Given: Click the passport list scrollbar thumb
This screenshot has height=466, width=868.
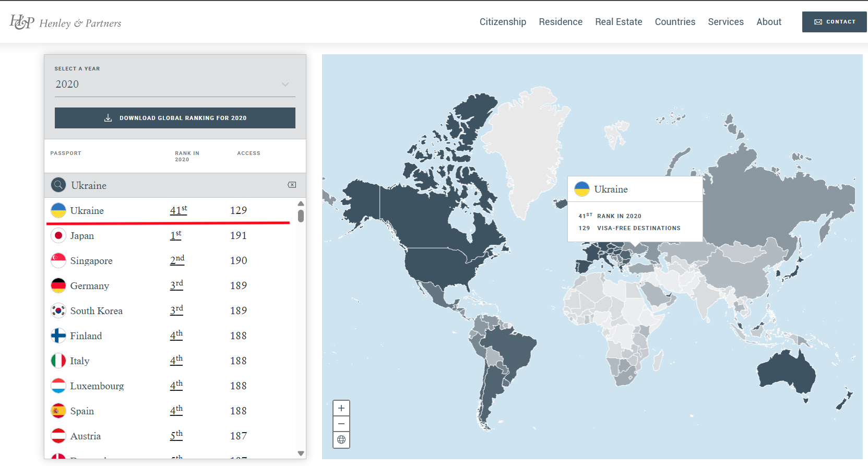Looking at the screenshot, I should 301,216.
